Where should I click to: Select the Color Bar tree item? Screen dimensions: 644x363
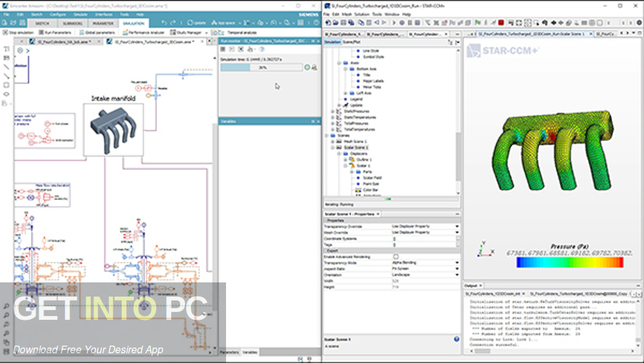[x=370, y=190]
